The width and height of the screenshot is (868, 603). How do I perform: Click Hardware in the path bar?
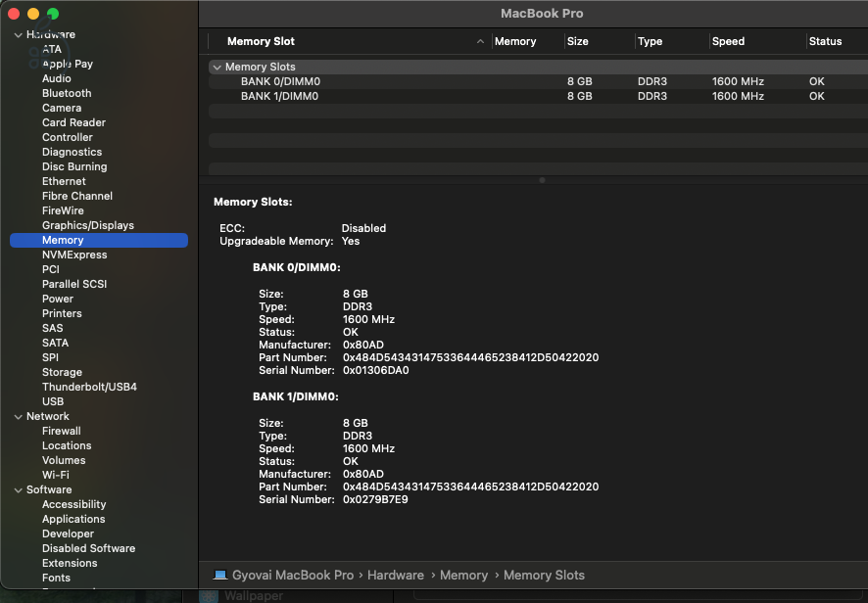395,576
